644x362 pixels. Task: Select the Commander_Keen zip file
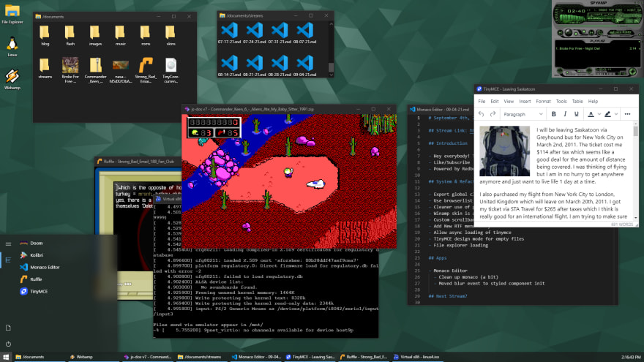(95, 70)
